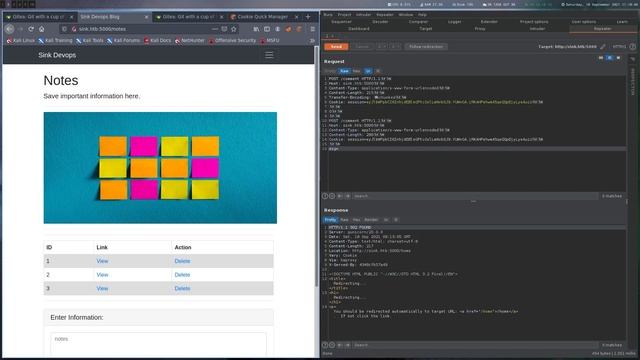View note with ID 2

pos(102,275)
